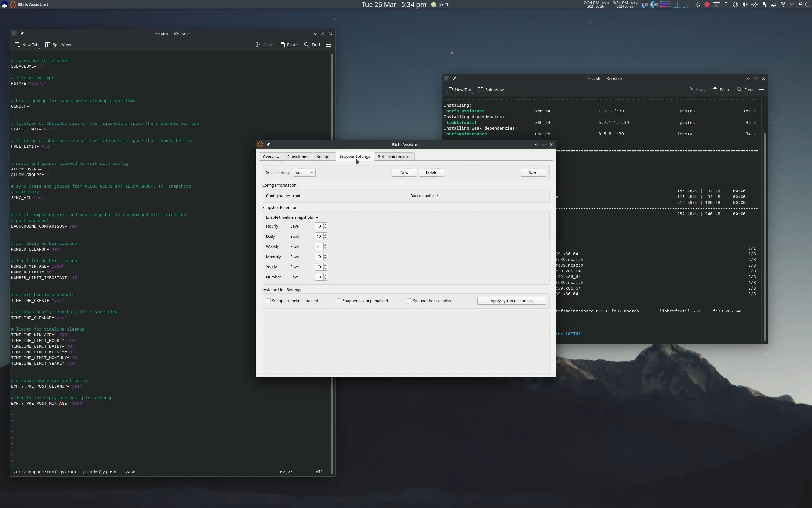Click Btrfs Assistant window app icon
The height and width of the screenshot is (508, 812).
point(260,144)
